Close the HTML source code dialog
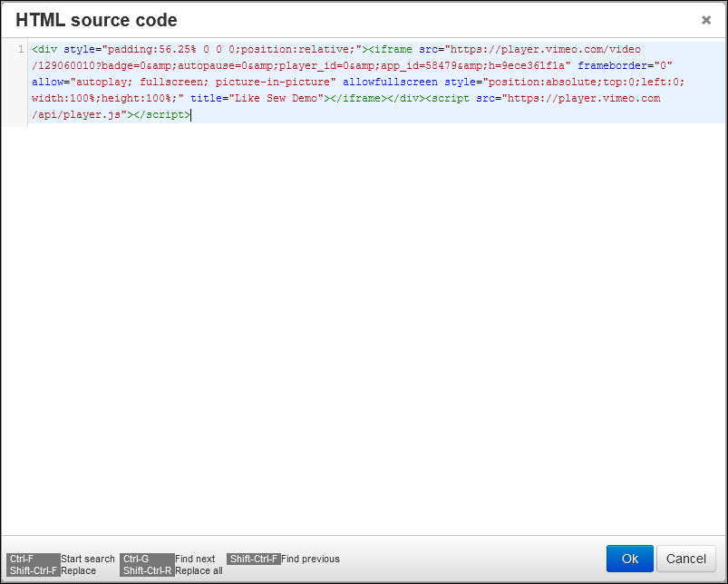This screenshot has width=728, height=584. [706, 20]
